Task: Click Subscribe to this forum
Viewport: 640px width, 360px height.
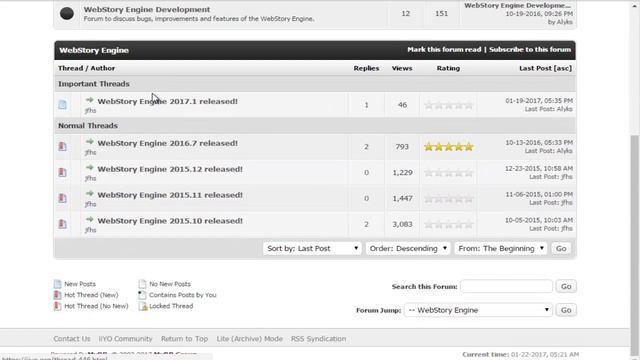Action: click(530, 49)
